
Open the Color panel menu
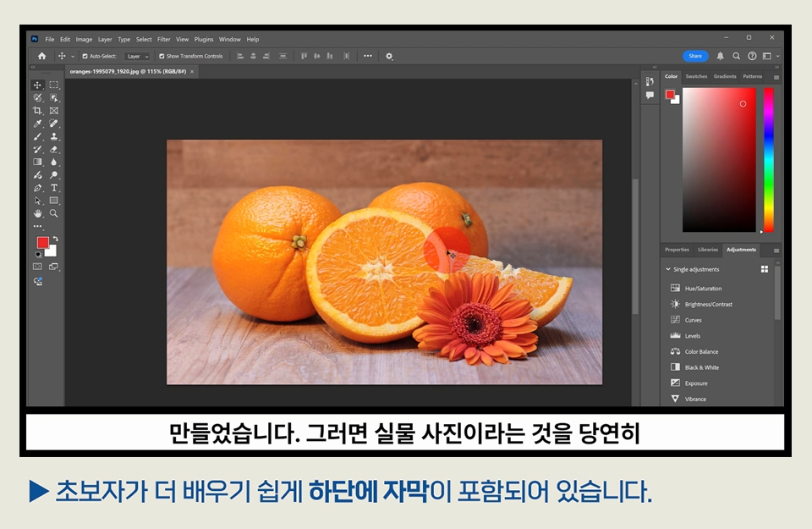click(776, 77)
